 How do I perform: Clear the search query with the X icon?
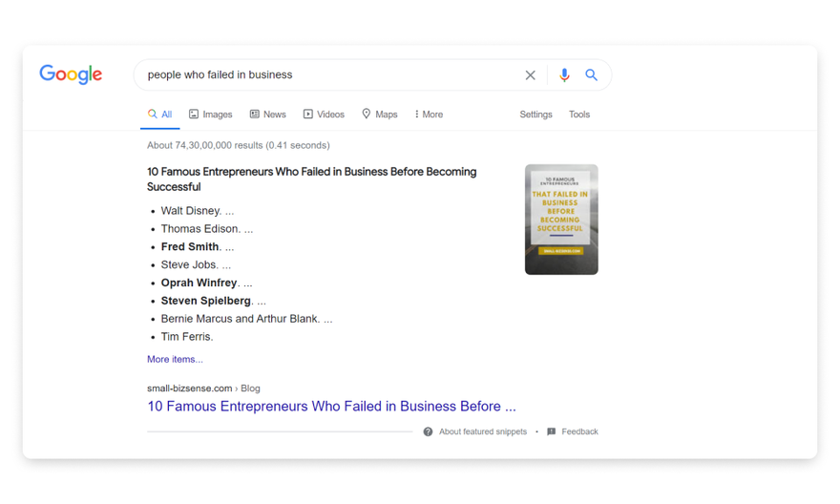point(531,75)
